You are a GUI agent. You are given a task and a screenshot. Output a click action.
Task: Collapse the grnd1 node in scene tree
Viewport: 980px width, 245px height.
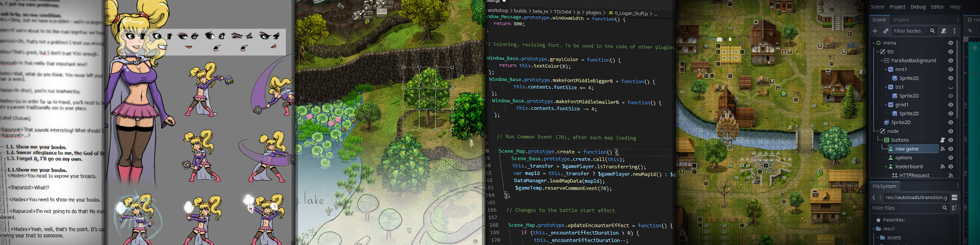886,105
